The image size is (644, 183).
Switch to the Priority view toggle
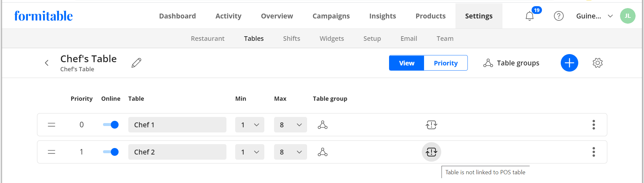coord(445,63)
